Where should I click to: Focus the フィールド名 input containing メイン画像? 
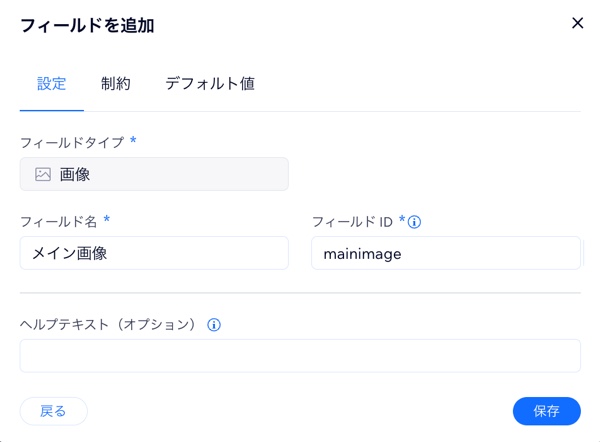(x=154, y=253)
